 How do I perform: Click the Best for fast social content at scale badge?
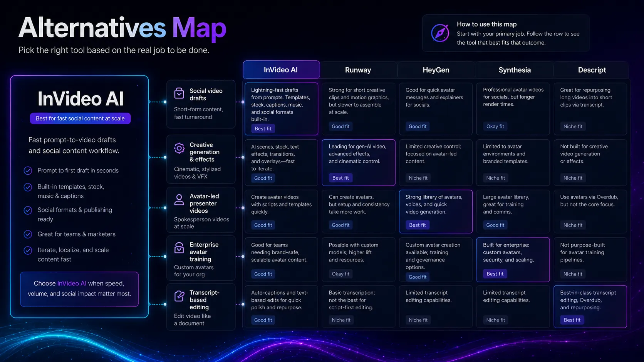click(80, 118)
